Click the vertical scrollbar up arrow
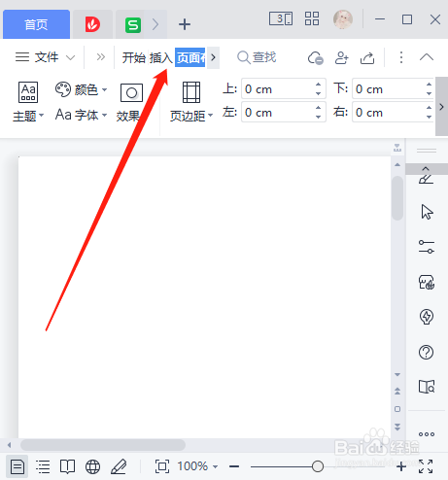 pyautogui.click(x=397, y=165)
